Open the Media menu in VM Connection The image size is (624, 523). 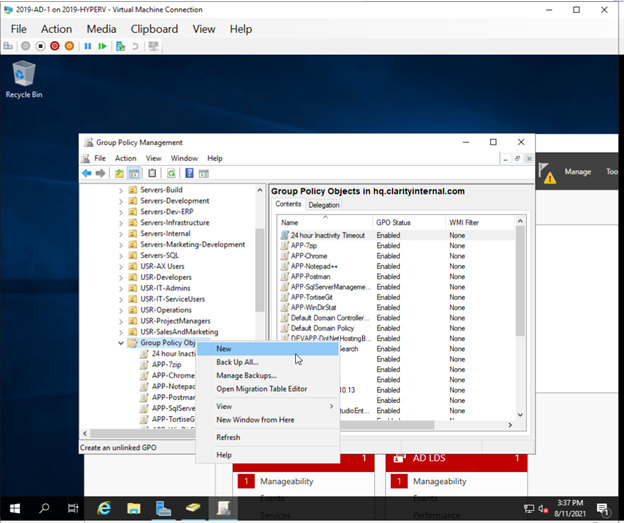pyautogui.click(x=101, y=29)
